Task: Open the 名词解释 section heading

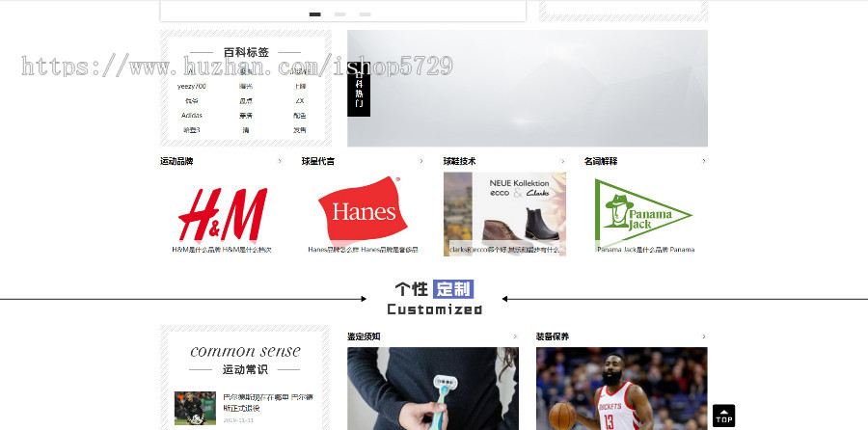Action: coord(601,161)
